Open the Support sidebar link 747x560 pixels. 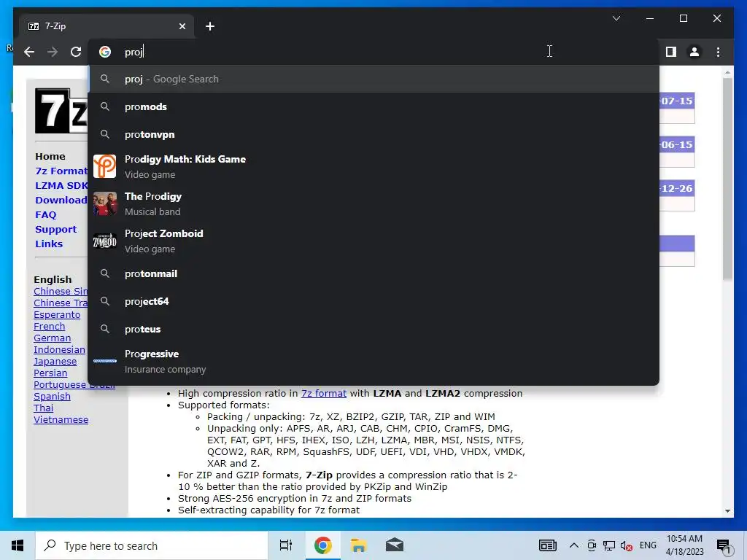click(55, 230)
